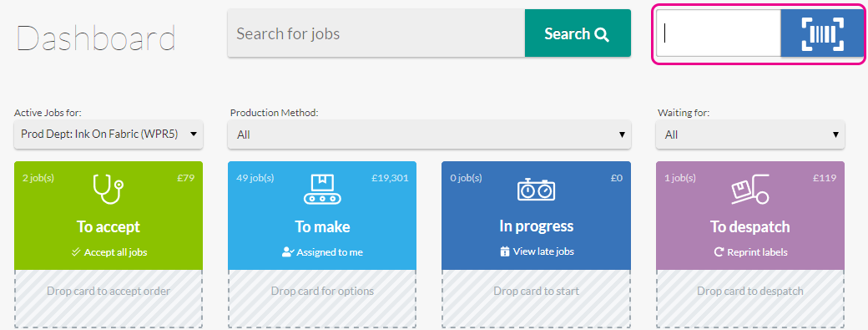Click the trolley icon on To despatch
868x330 pixels.
[x=750, y=190]
